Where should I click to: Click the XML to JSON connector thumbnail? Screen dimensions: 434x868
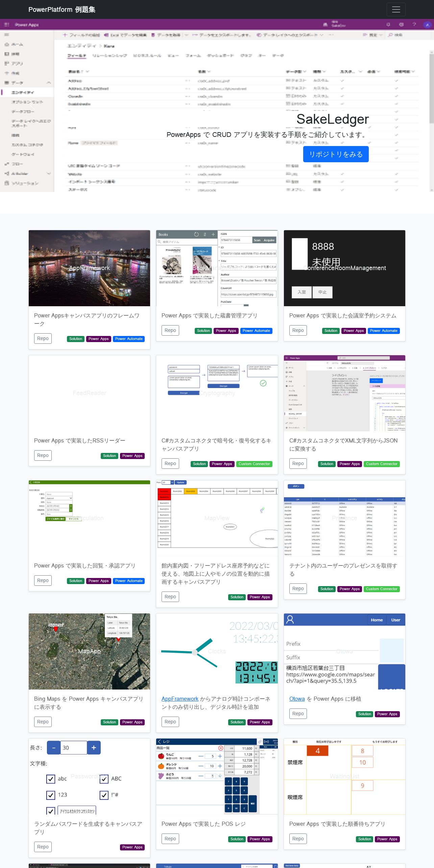344,393
